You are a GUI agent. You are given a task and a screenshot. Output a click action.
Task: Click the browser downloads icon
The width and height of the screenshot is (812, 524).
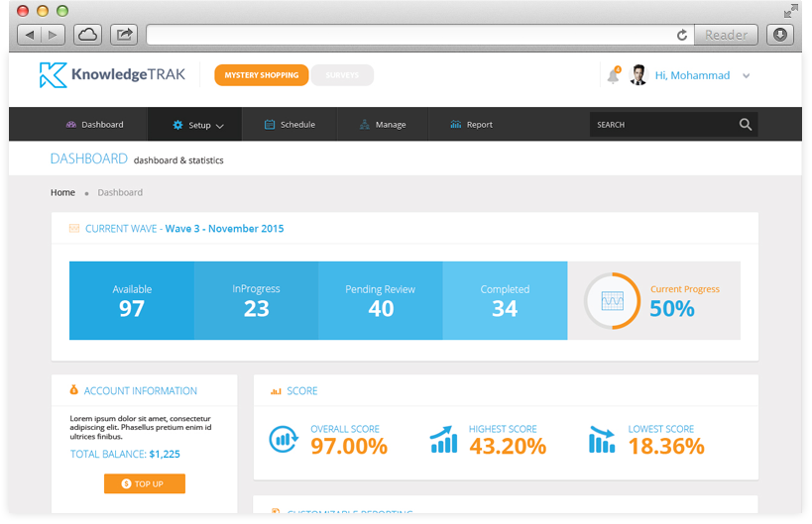pos(781,35)
